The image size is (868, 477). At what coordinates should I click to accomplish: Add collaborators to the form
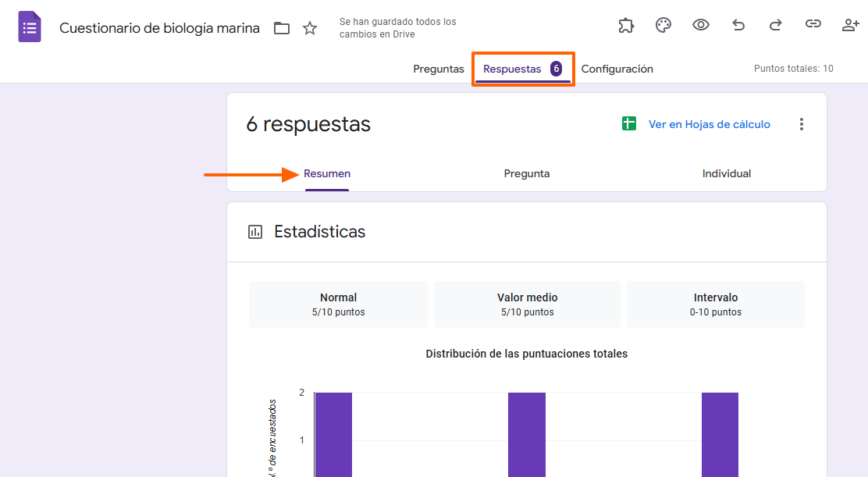[850, 25]
